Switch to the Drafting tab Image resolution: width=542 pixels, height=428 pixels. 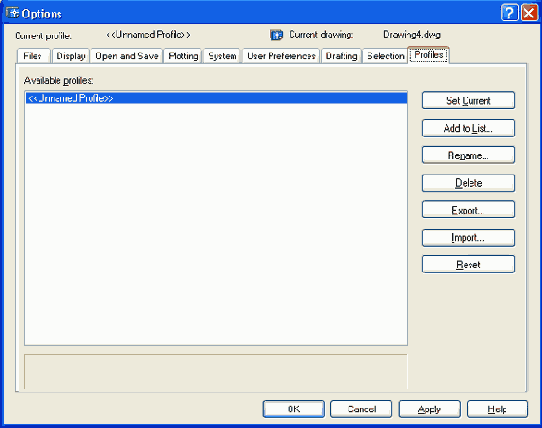click(x=341, y=56)
